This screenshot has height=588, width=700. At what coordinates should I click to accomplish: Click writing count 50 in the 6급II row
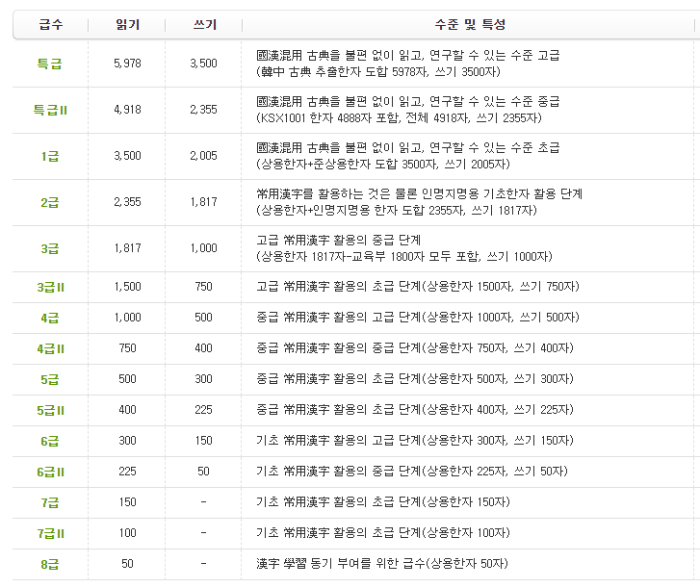(x=203, y=472)
